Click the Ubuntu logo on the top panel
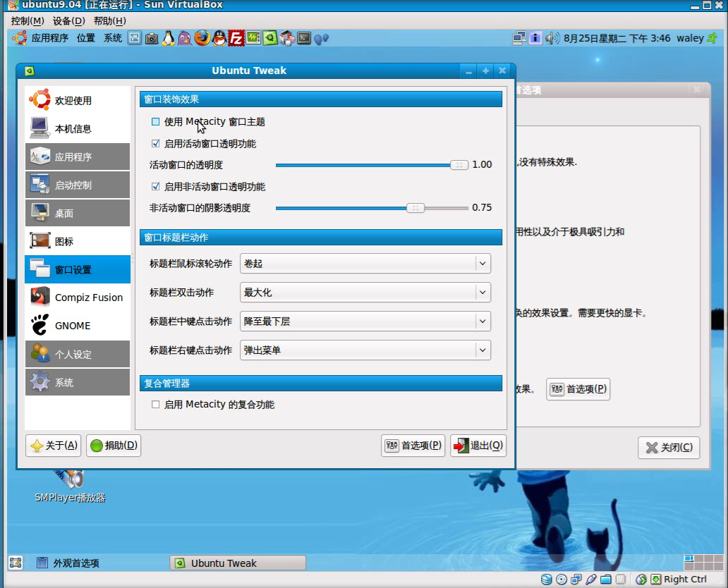Viewport: 728px width, 588px height. 20,38
